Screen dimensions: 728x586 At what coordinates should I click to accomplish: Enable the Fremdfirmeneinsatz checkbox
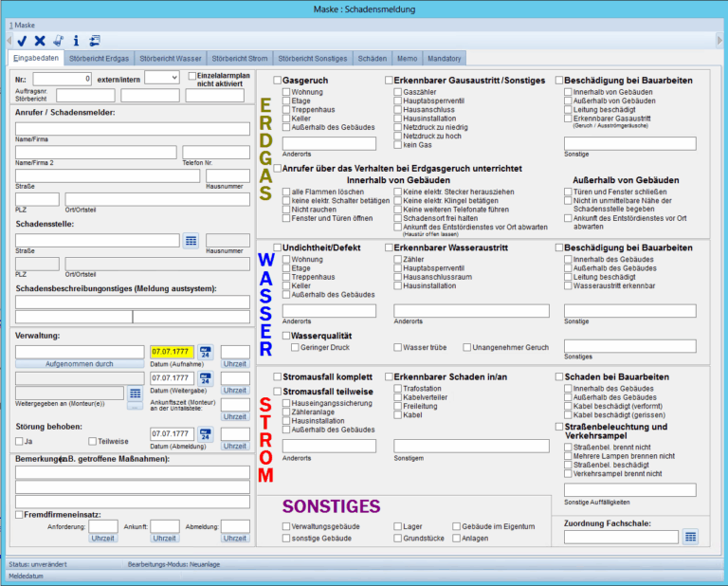pos(19,515)
